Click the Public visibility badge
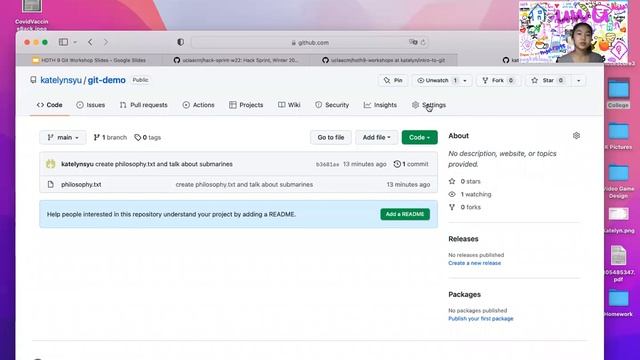This screenshot has width=640, height=360. [140, 80]
